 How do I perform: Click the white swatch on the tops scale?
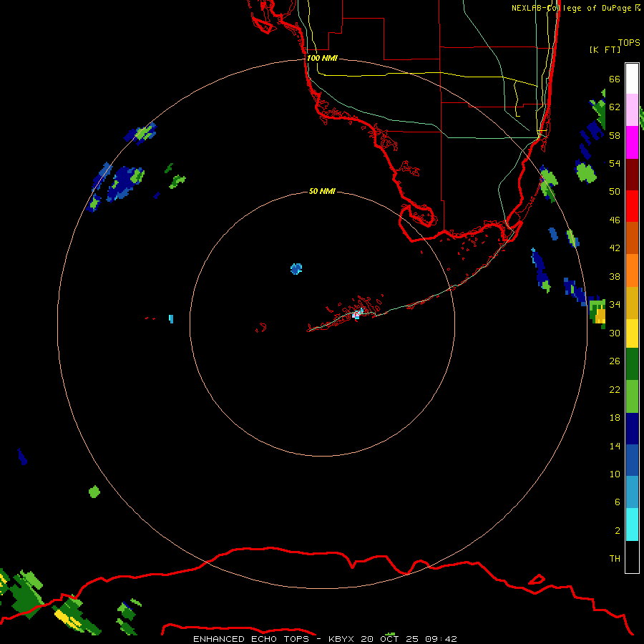point(632,79)
